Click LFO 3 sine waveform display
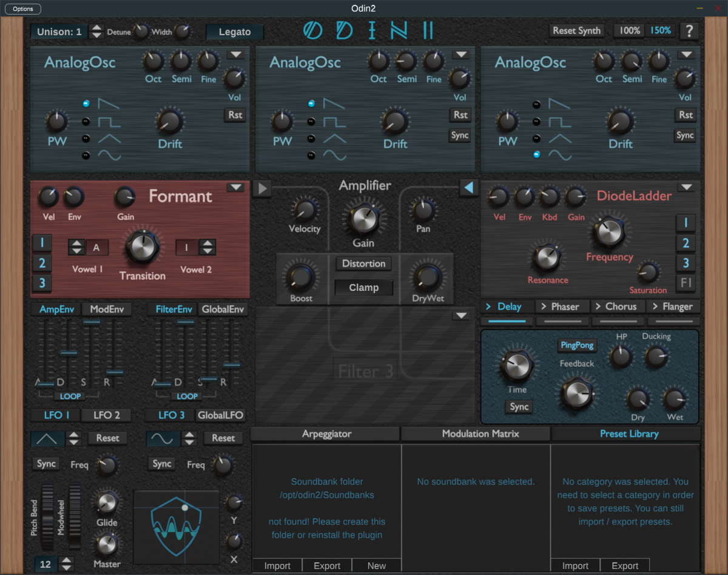This screenshot has height=575, width=728. coord(164,438)
